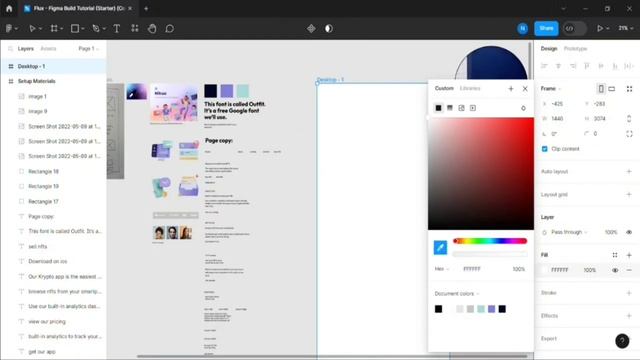The image size is (640, 360).
Task: Click the Create component icon
Action: (311, 29)
